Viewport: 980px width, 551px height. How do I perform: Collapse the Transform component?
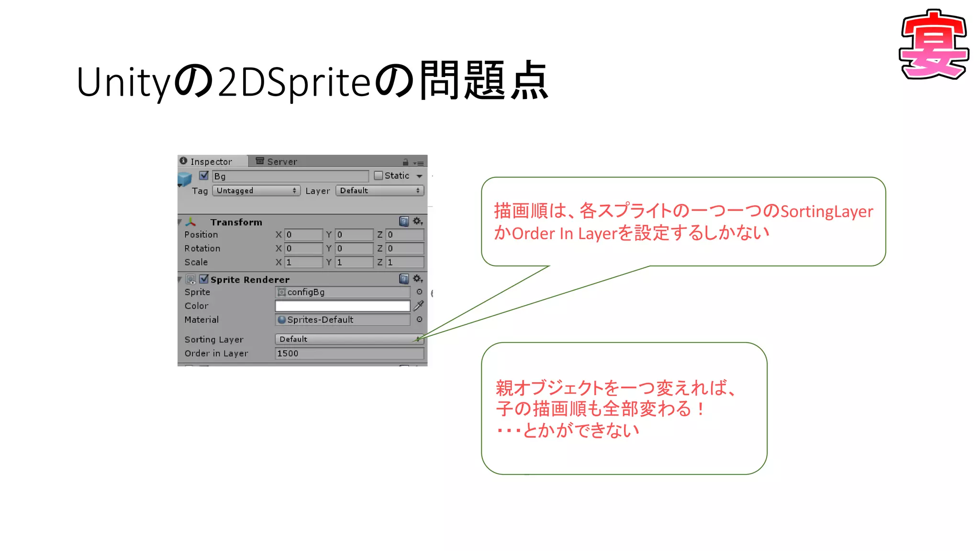[180, 222]
